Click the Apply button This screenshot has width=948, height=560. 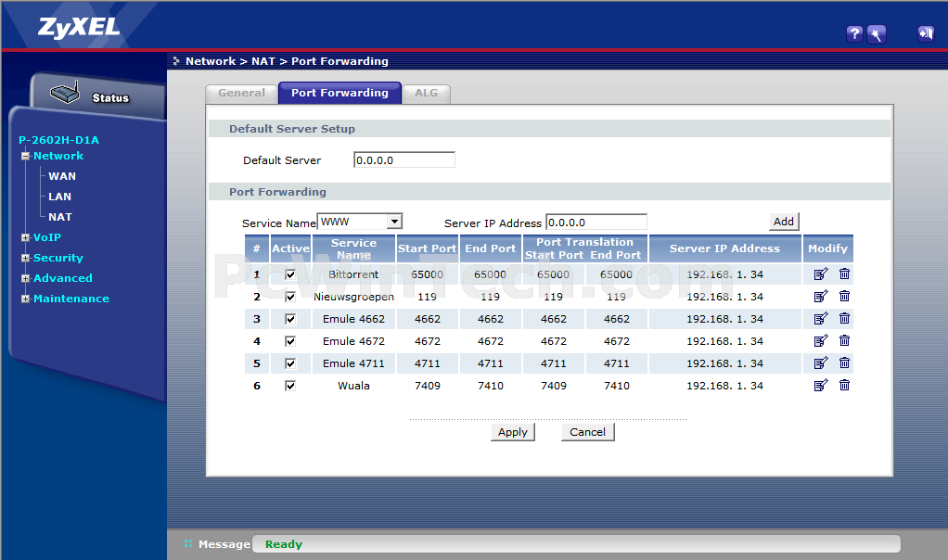513,432
